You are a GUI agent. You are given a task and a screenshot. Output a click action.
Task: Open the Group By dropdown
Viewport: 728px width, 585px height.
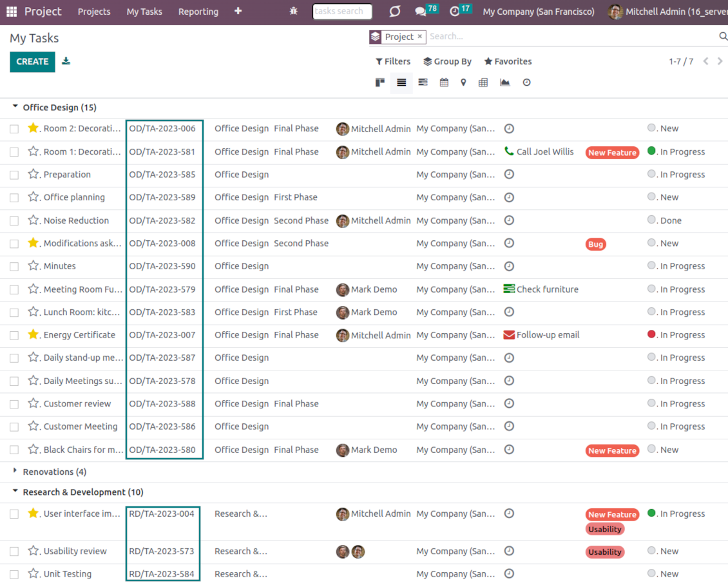447,61
